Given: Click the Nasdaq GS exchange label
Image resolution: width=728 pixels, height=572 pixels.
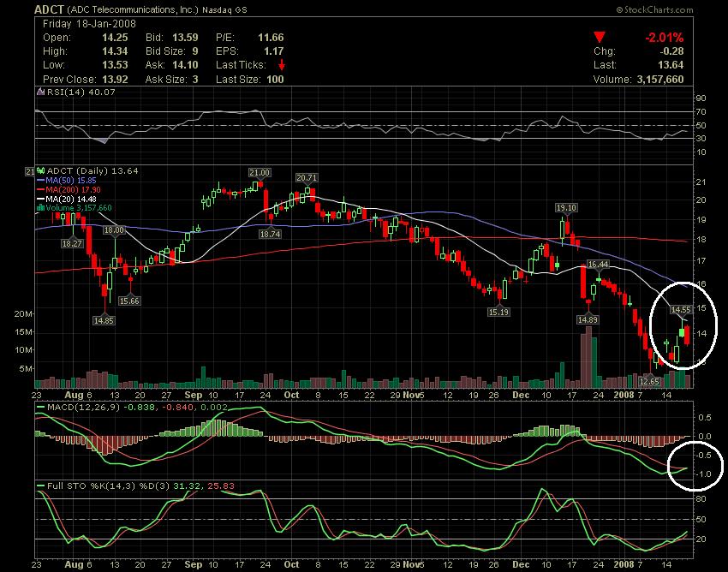Looking at the screenshot, I should [x=224, y=9].
